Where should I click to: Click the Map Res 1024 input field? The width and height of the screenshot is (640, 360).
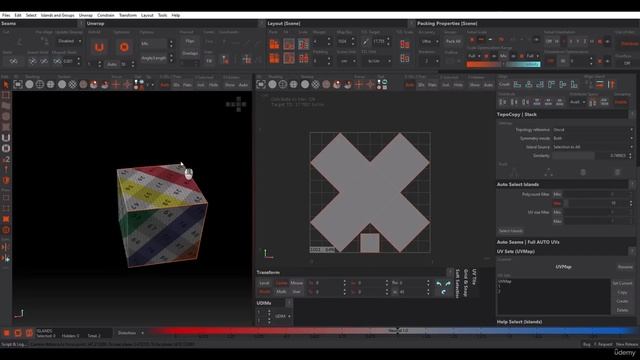click(345, 41)
